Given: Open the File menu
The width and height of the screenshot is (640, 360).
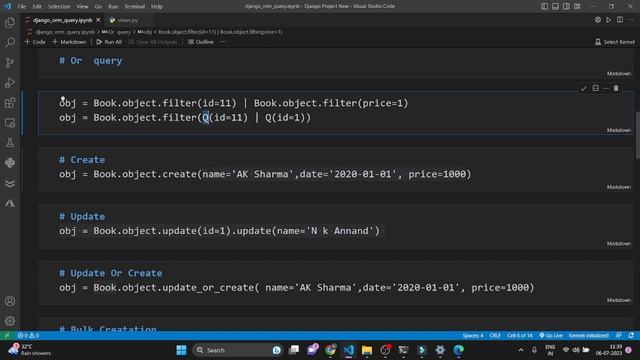Looking at the screenshot, I should coord(22,7).
